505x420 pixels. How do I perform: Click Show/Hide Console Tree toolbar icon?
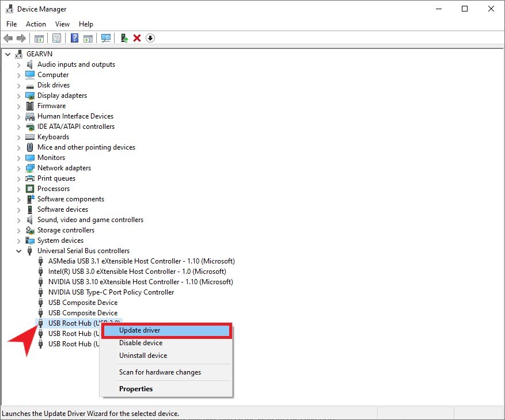coord(39,38)
